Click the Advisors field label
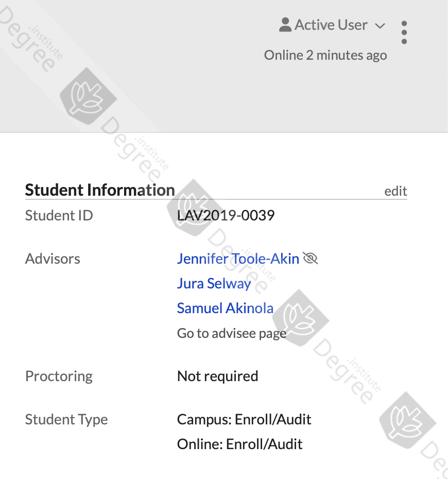 tap(53, 259)
